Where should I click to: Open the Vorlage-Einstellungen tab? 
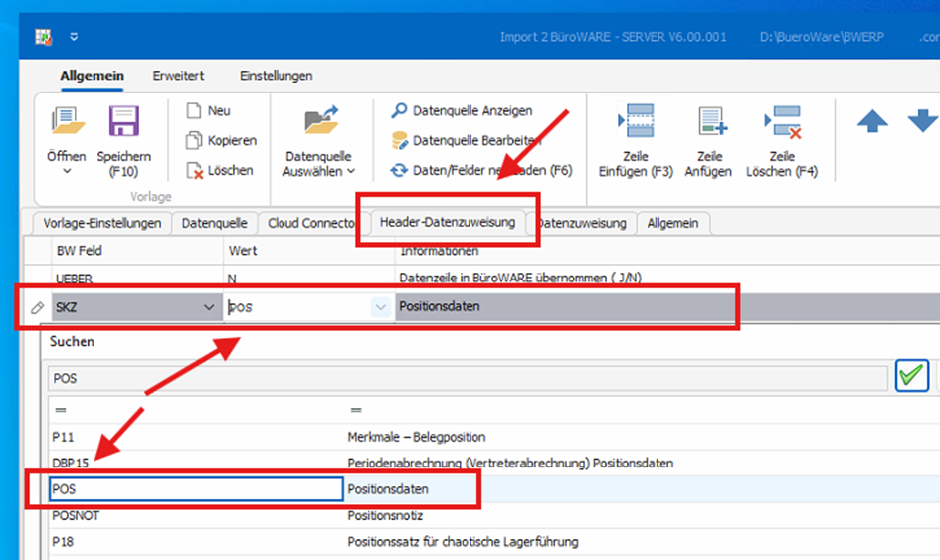(101, 223)
